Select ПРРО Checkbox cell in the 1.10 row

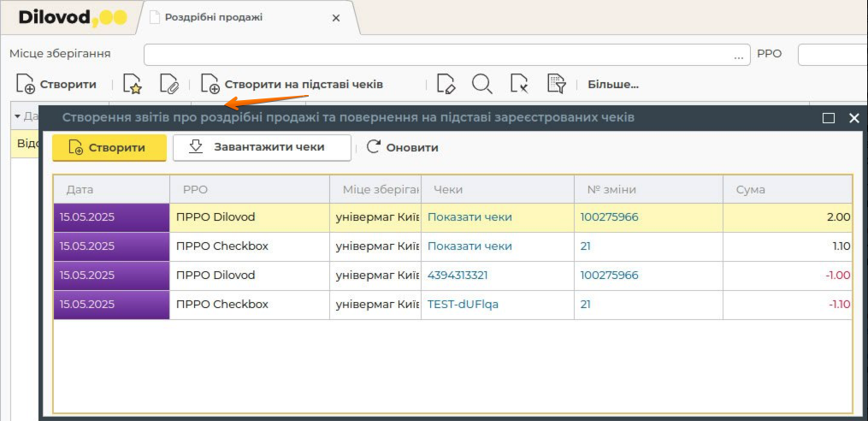point(250,246)
